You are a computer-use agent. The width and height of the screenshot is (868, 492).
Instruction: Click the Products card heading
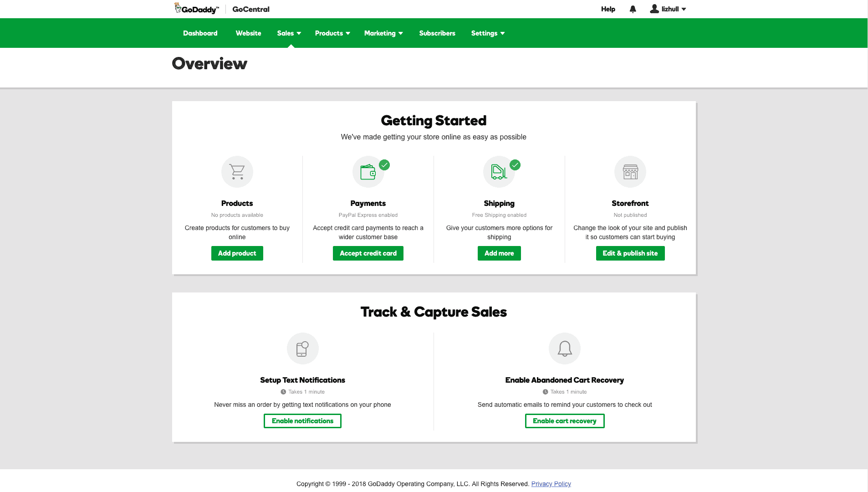tap(237, 203)
